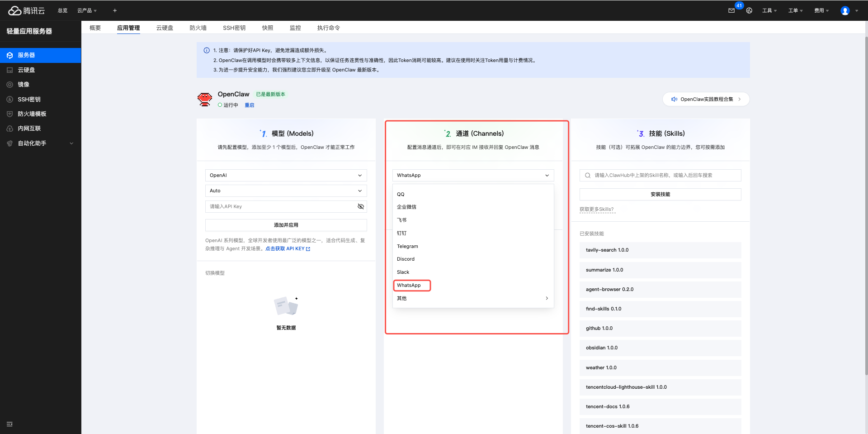This screenshot has width=868, height=434.
Task: Click the plus icon in top bar
Action: pos(115,10)
